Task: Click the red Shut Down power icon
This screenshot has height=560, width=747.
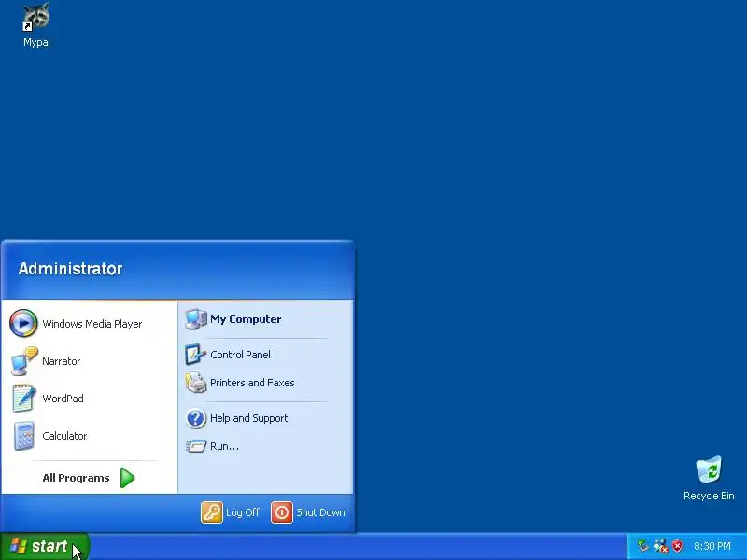Action: tap(282, 512)
